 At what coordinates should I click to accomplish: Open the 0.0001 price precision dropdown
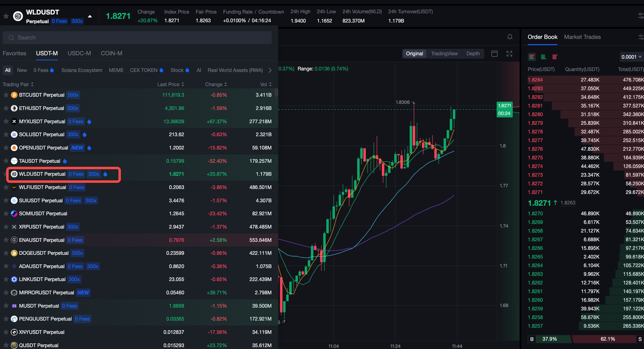pyautogui.click(x=631, y=57)
